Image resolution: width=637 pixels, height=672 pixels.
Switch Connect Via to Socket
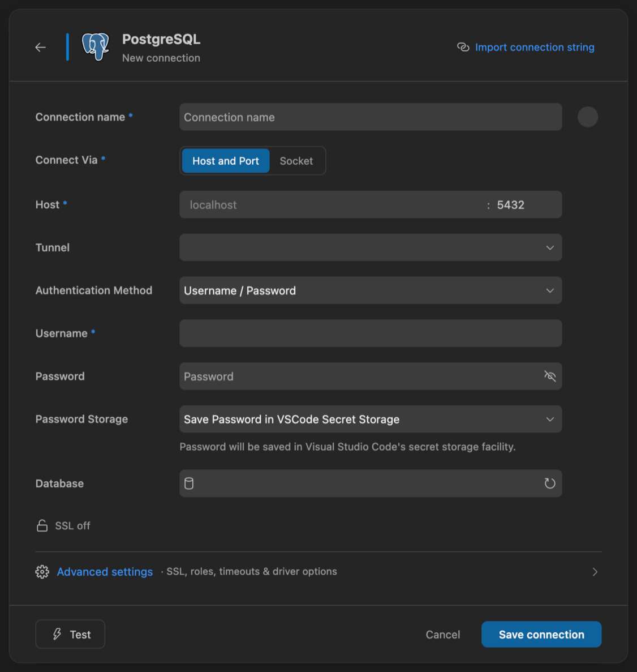pyautogui.click(x=296, y=161)
